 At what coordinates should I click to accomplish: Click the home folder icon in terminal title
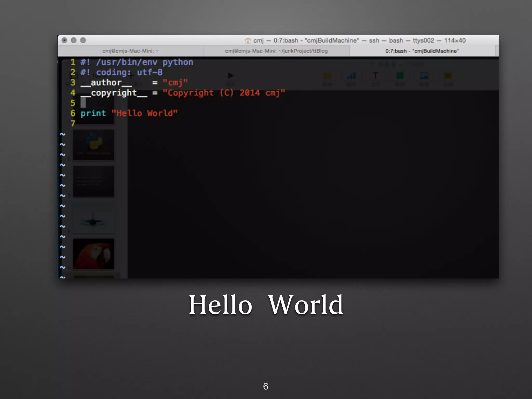(248, 41)
